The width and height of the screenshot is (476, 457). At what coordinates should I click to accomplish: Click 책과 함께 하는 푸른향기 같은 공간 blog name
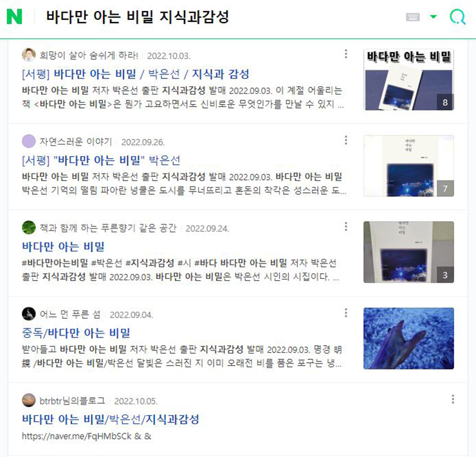[x=108, y=228]
